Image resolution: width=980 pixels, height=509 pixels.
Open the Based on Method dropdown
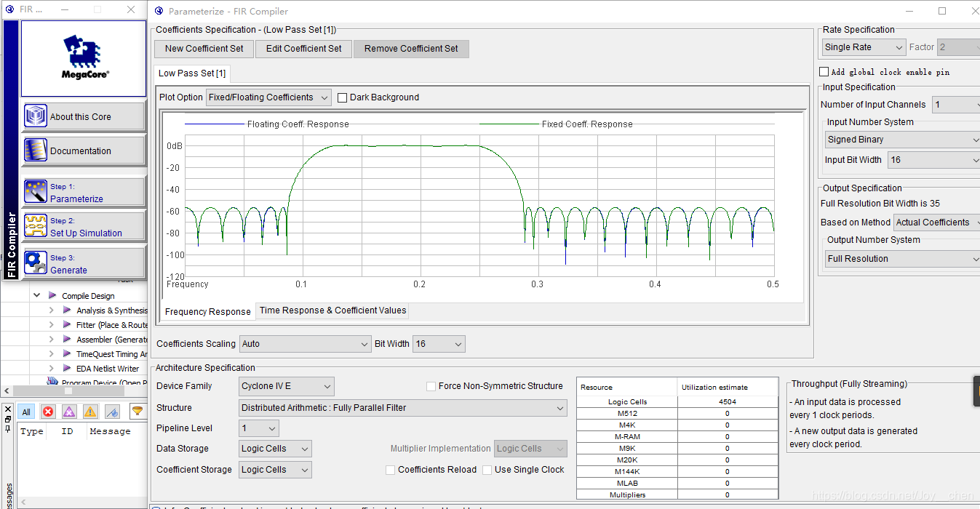point(937,223)
